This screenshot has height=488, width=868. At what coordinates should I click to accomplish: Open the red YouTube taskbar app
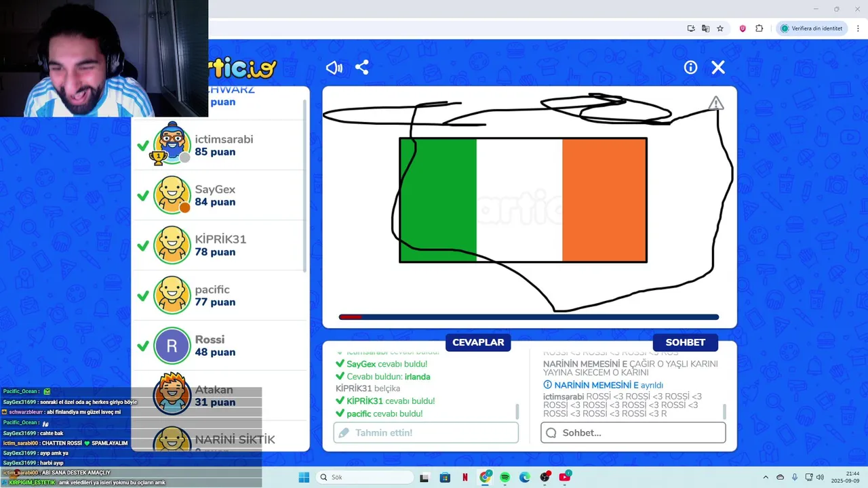point(565,477)
